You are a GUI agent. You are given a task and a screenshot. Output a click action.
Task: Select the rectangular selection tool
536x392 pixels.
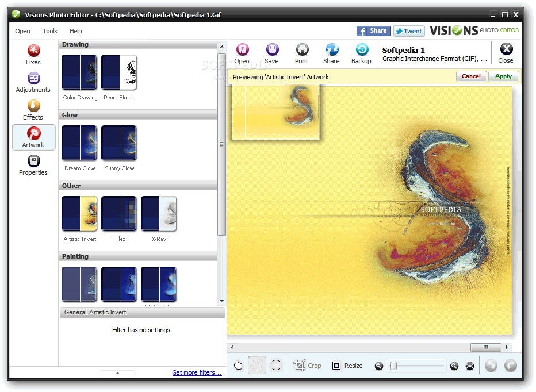click(257, 365)
